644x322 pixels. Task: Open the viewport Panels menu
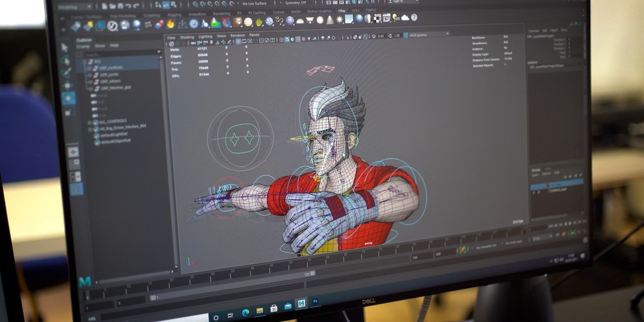tap(254, 35)
